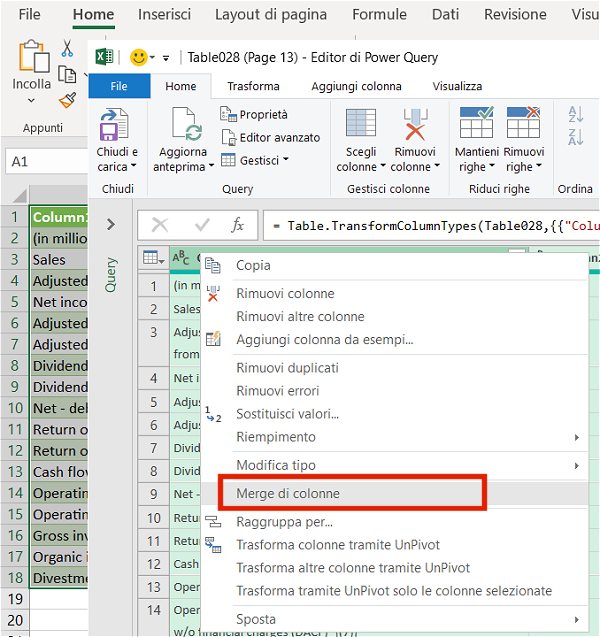Choose Rimuovi duplicati
The image size is (600, 637).
coord(395,368)
